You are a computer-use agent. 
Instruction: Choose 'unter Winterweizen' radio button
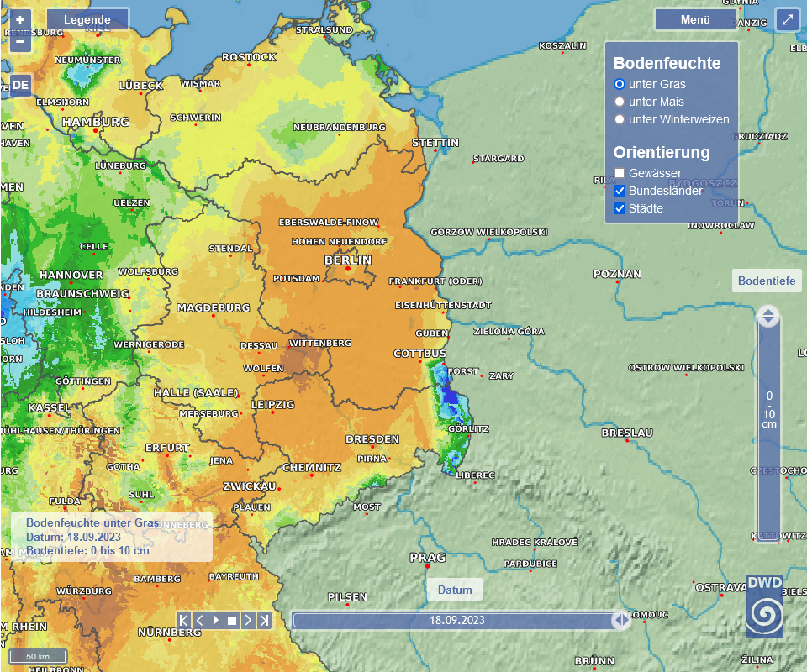click(x=620, y=119)
